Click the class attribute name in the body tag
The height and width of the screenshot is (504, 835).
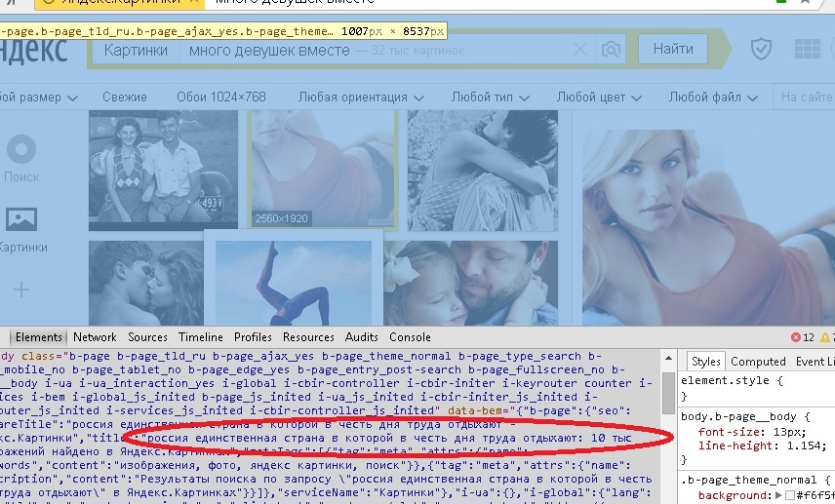coord(37,356)
